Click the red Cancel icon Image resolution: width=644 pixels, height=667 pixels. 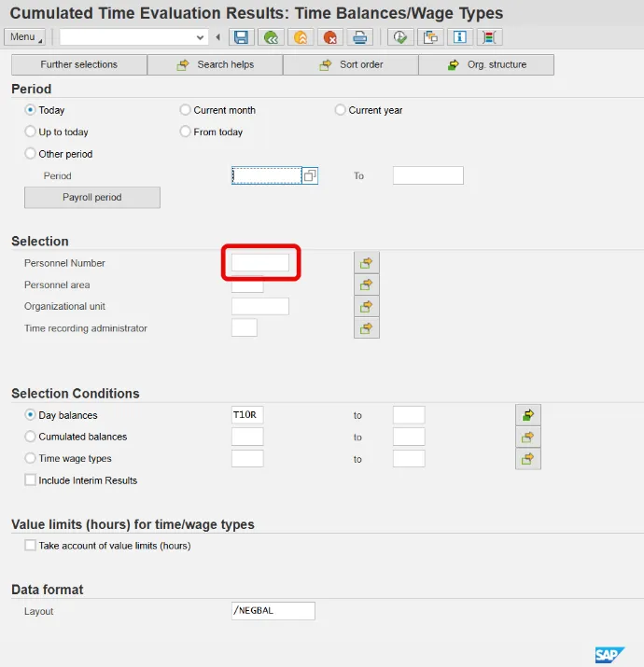tap(329, 37)
